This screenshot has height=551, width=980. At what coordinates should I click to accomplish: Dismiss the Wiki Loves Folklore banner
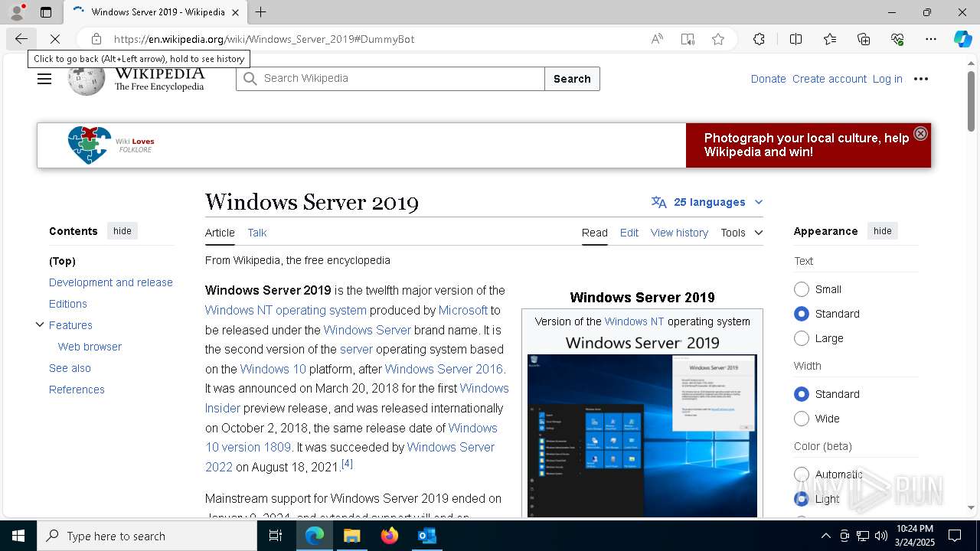[921, 133]
